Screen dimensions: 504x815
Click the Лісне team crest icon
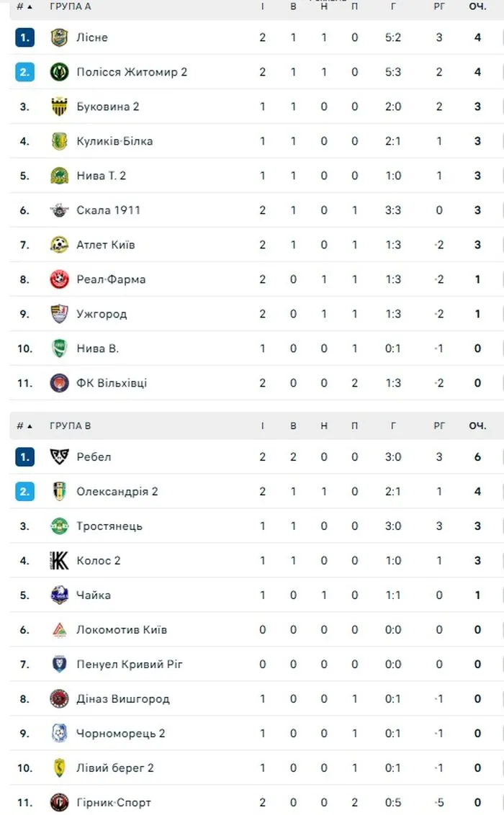click(59, 37)
